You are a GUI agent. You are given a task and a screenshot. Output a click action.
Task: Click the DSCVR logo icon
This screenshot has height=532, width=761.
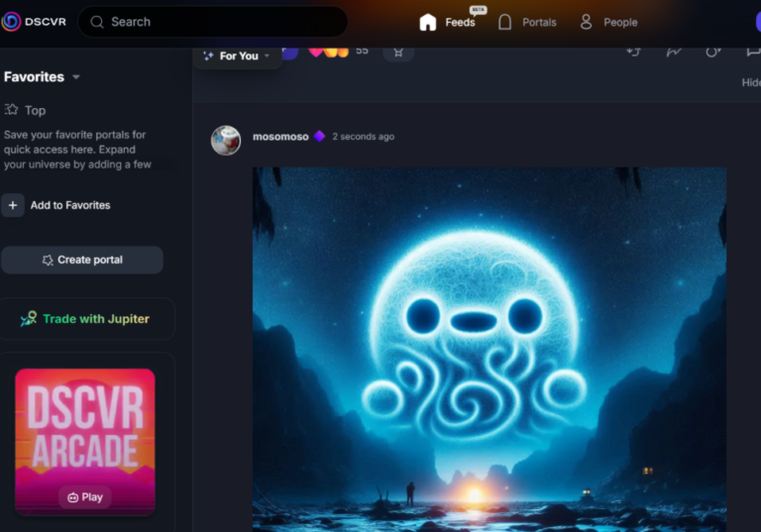click(12, 22)
